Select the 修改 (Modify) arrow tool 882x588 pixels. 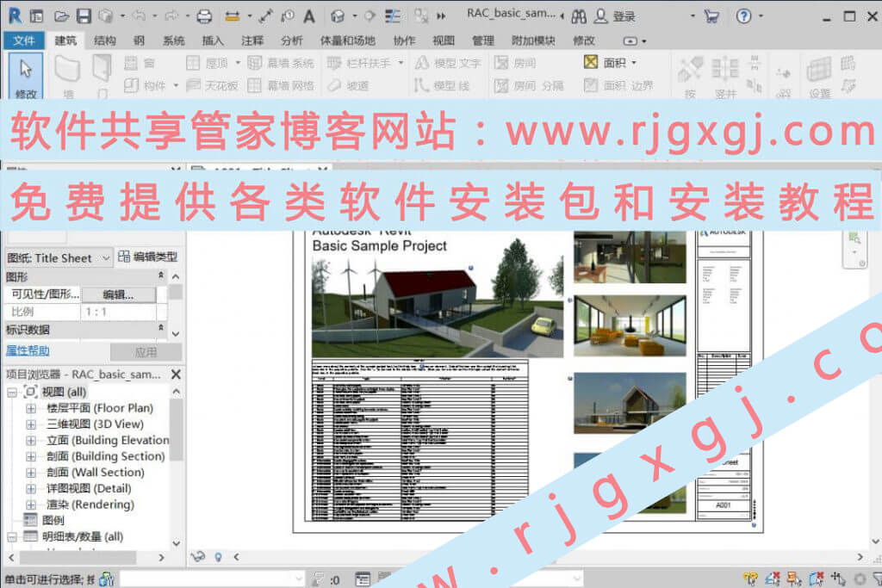pyautogui.click(x=26, y=77)
